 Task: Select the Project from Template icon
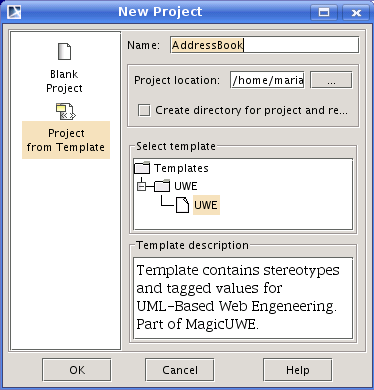pos(66,111)
